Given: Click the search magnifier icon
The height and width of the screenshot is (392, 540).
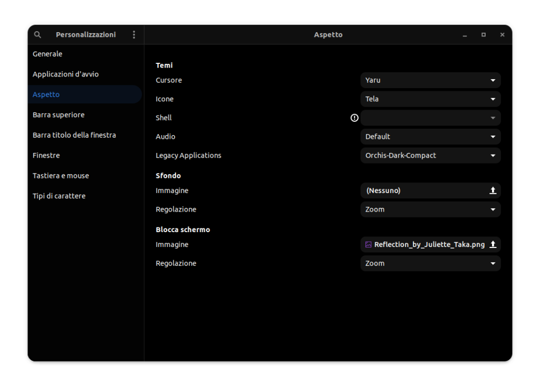Looking at the screenshot, I should click(37, 35).
